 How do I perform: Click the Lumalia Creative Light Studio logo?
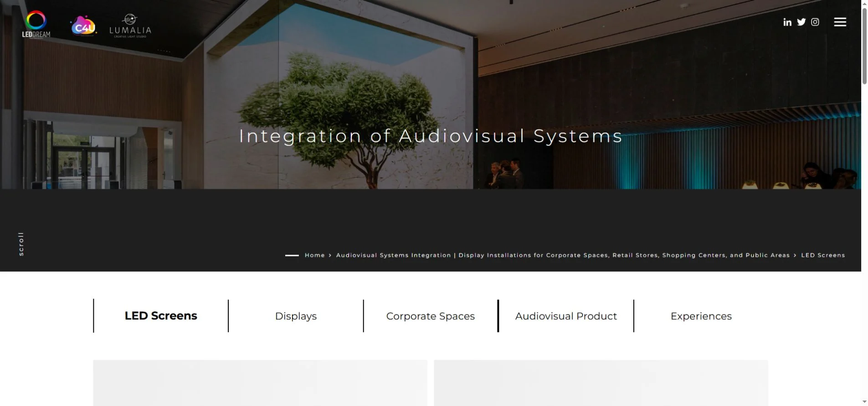pos(130,26)
